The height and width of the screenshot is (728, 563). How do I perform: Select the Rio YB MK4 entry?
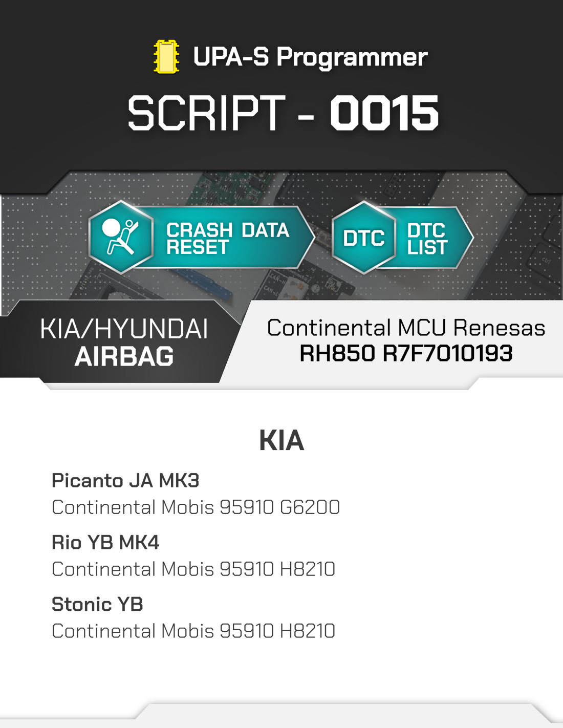click(105, 543)
